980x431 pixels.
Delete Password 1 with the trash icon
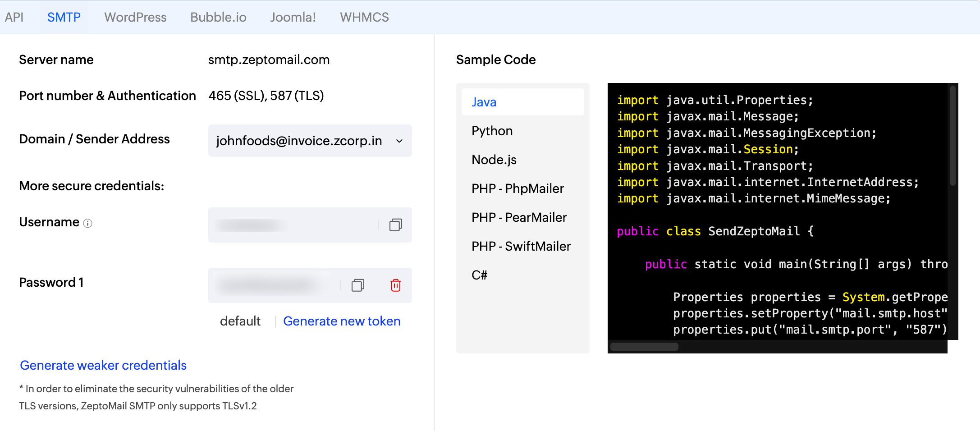(x=395, y=285)
